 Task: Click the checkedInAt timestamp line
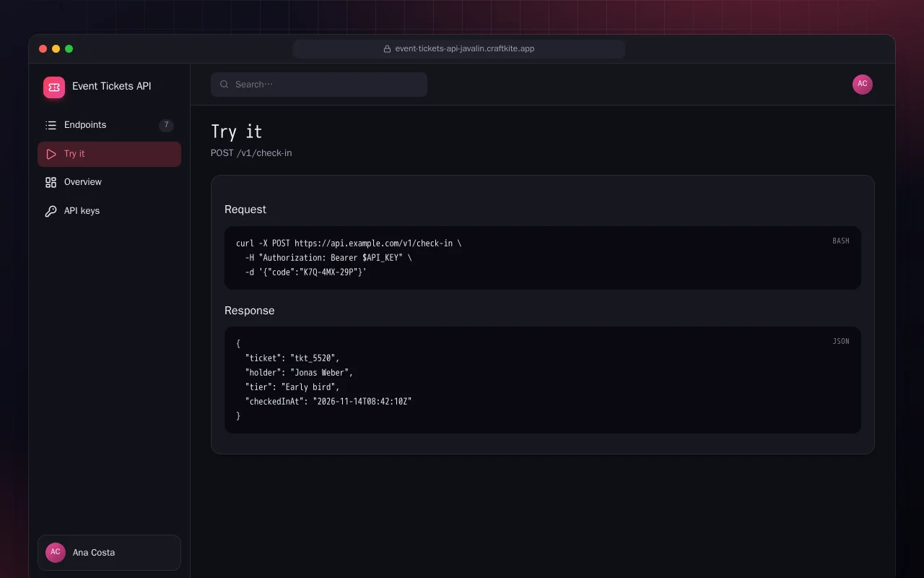coord(328,402)
